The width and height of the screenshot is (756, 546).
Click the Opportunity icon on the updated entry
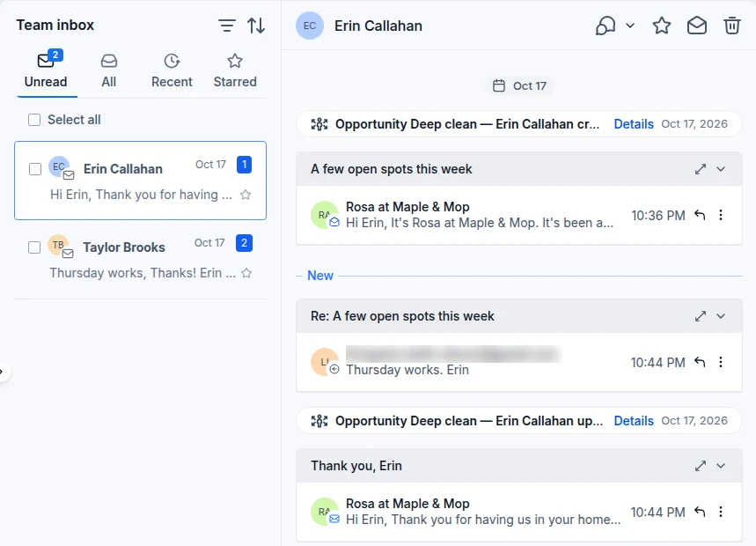pyautogui.click(x=319, y=421)
